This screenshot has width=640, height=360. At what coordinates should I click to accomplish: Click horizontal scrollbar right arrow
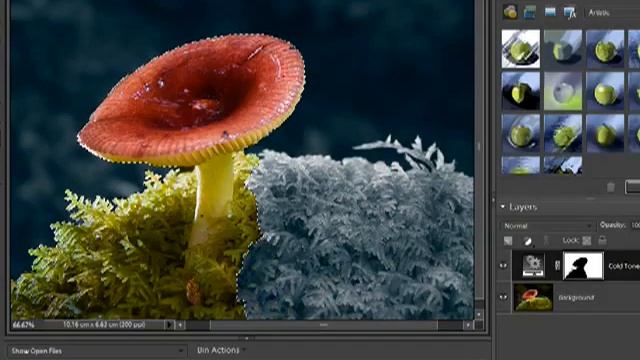tap(468, 325)
